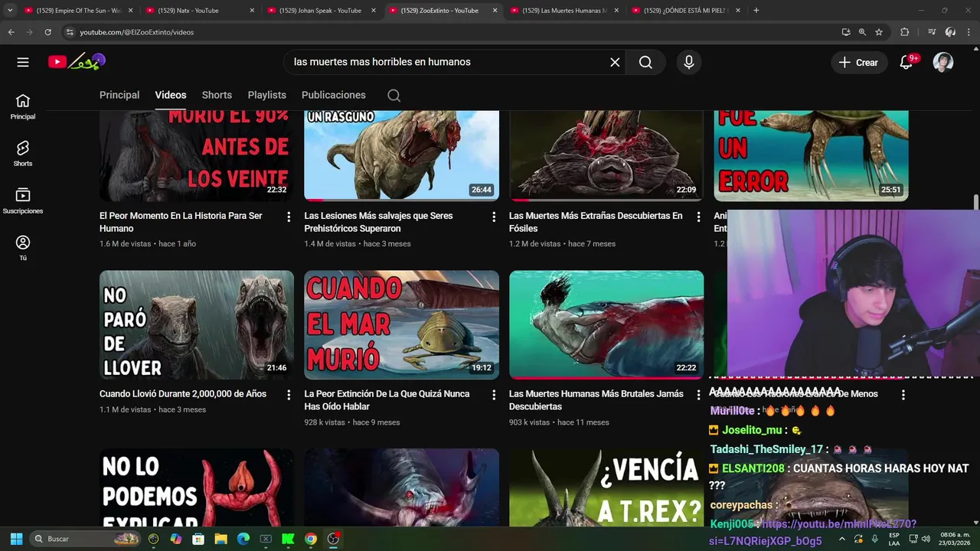
Task: Click the page vertical scrollbar thumb
Action: (x=976, y=202)
